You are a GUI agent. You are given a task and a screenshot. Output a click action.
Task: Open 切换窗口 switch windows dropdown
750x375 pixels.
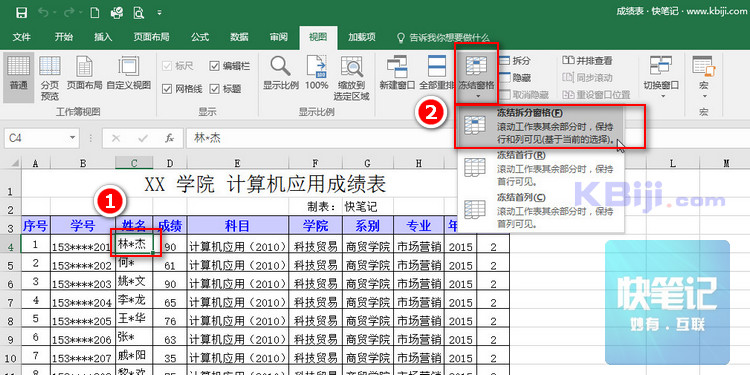(661, 77)
